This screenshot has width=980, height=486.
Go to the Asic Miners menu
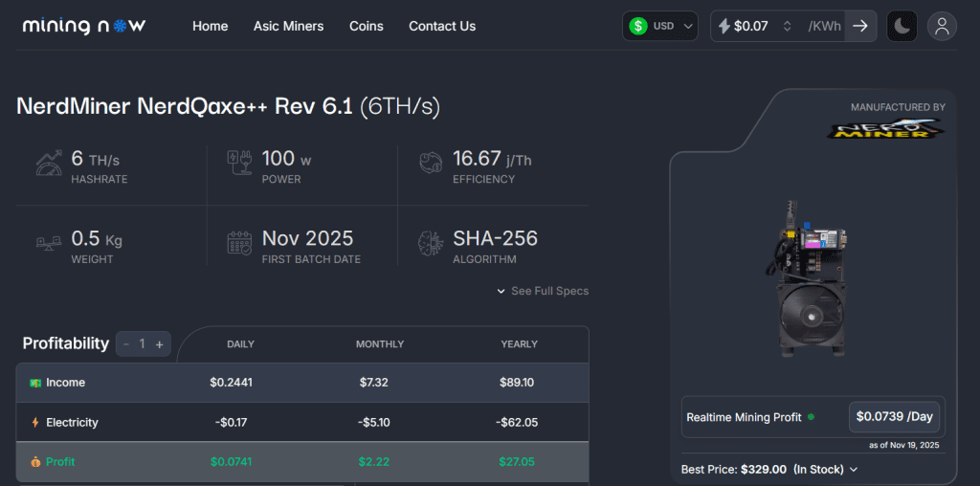click(288, 26)
